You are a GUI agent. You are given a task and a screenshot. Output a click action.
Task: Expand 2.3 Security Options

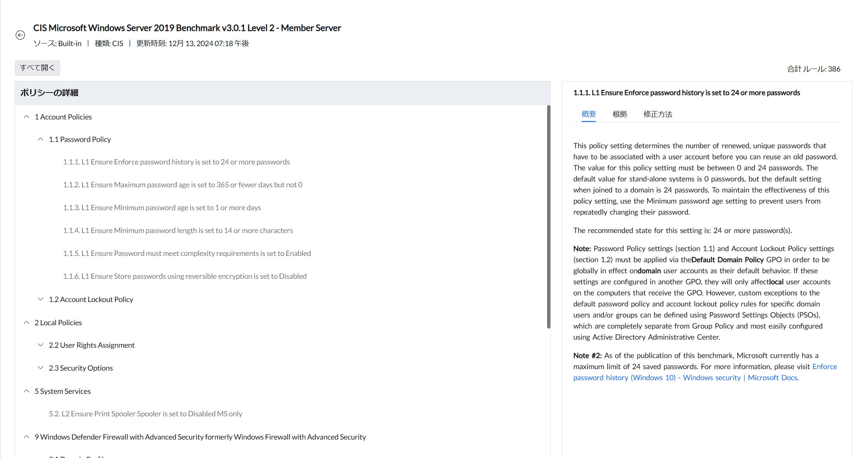click(41, 368)
